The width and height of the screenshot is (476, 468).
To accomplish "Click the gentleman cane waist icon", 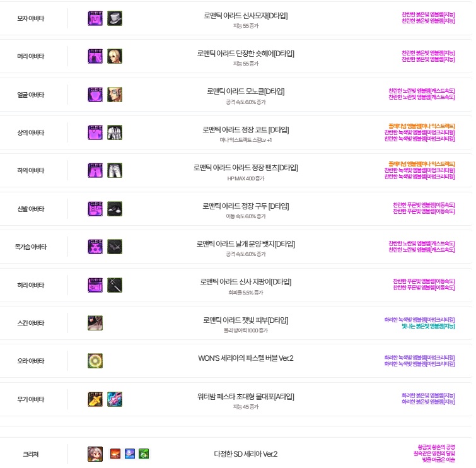I will tap(115, 285).
